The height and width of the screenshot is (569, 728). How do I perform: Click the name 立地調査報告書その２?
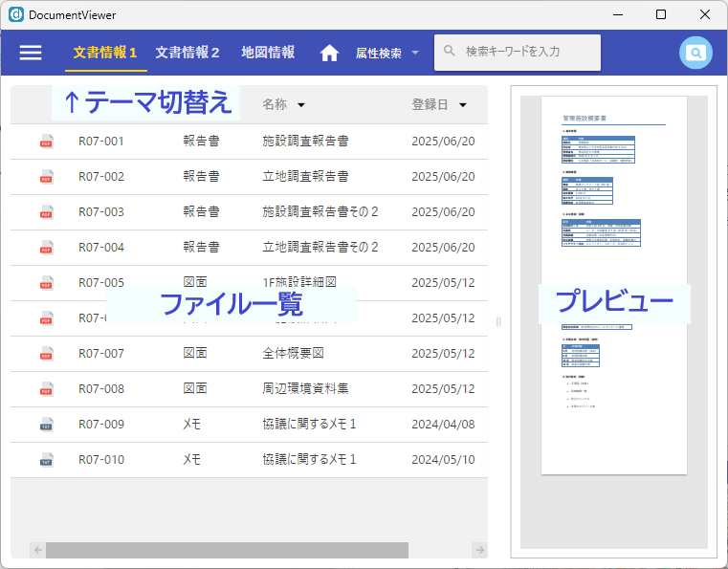[320, 248]
